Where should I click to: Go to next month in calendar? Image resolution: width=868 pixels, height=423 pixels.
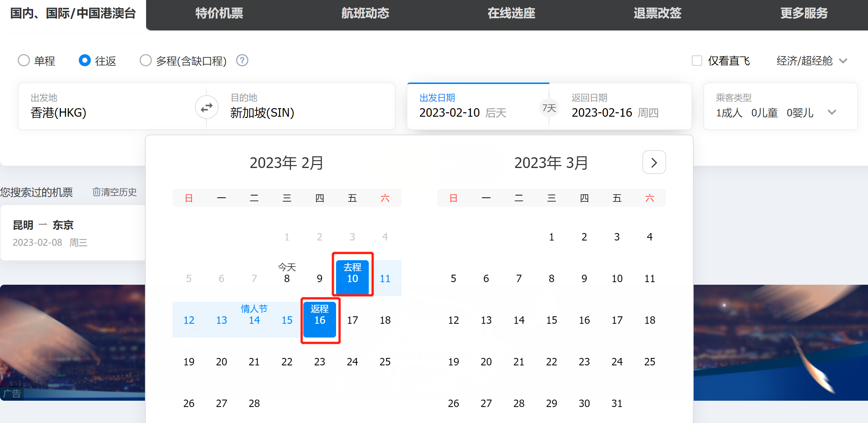click(654, 162)
